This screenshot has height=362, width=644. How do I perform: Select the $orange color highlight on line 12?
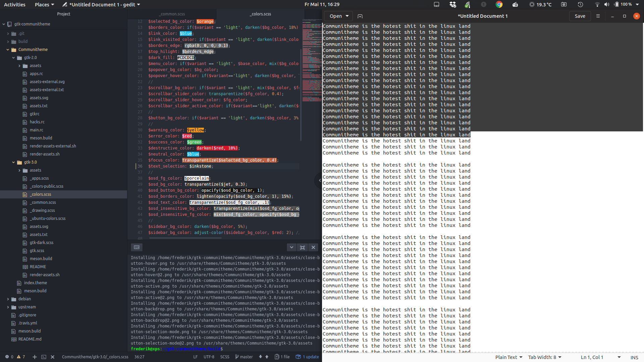click(205, 21)
